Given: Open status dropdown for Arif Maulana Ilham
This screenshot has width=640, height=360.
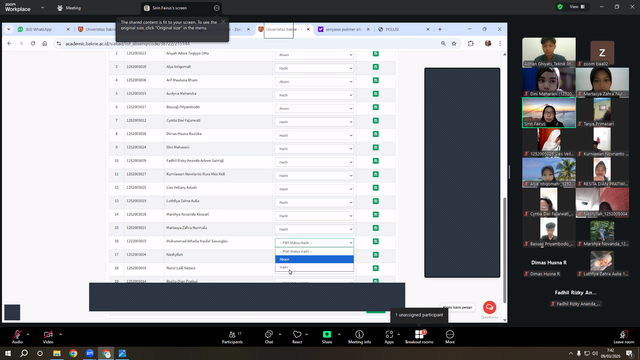Looking at the screenshot, I should 314,82.
